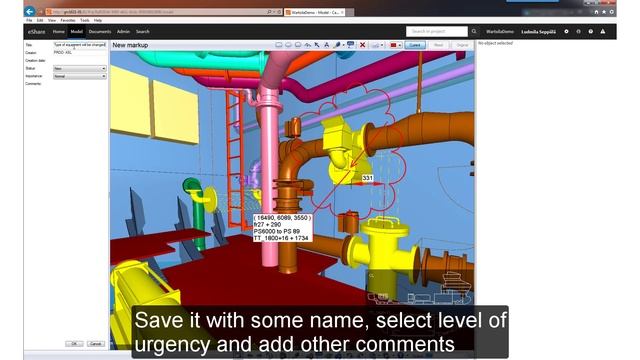Screen dimensions: 640x360
Task: Click the highlighted blue markup toolbar button
Action: click(415, 45)
